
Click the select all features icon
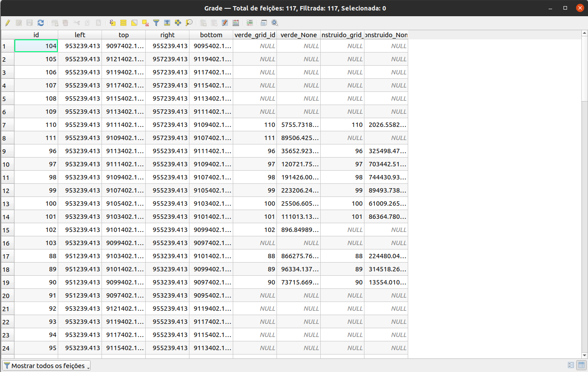tap(123, 23)
